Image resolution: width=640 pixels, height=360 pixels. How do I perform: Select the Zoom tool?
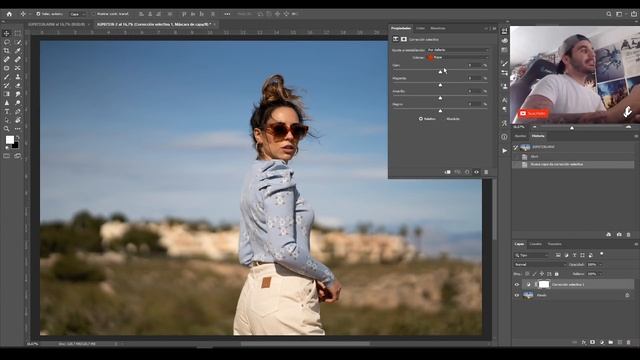coord(7,129)
